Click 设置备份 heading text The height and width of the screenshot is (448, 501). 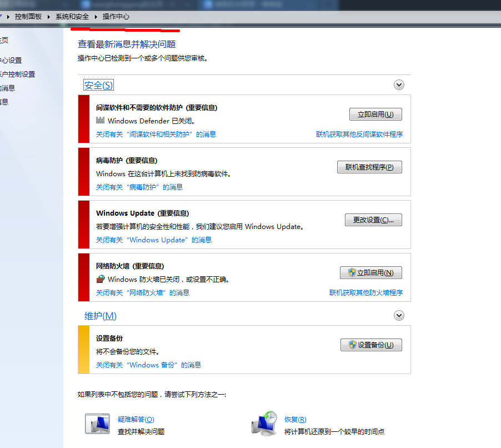point(109,339)
